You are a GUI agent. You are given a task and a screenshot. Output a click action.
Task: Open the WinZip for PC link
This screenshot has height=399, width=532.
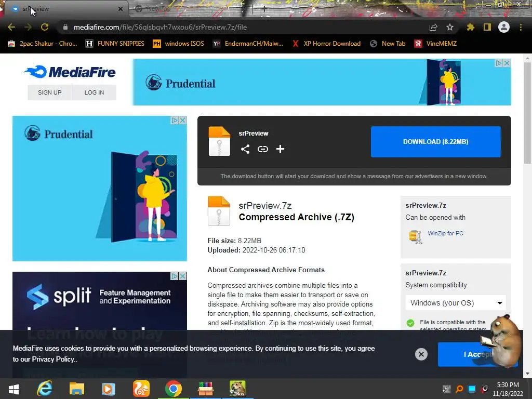pos(445,233)
